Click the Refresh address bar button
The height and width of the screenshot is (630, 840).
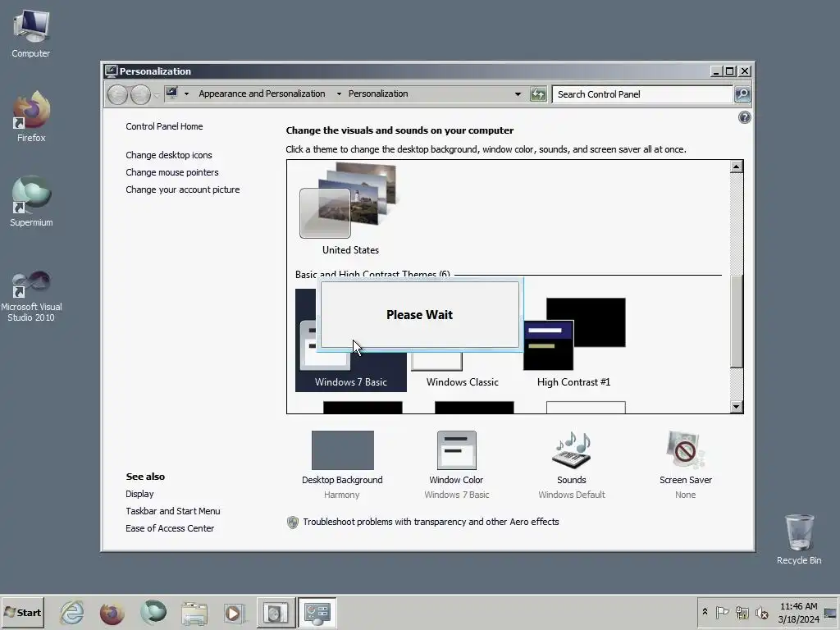(x=538, y=94)
